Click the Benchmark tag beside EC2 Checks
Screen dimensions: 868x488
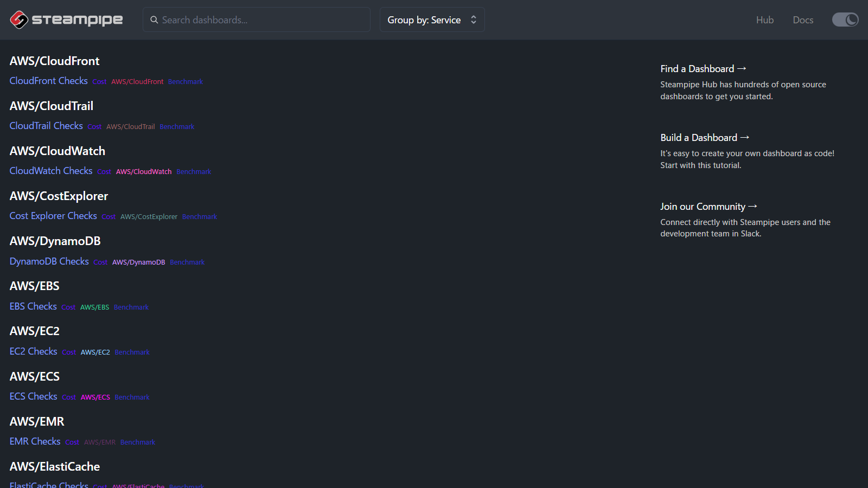tap(132, 352)
